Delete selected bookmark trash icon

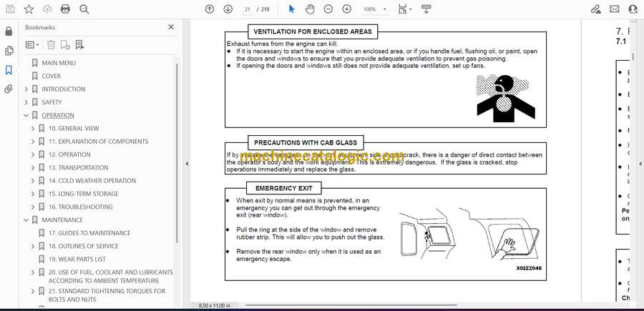[x=51, y=45]
